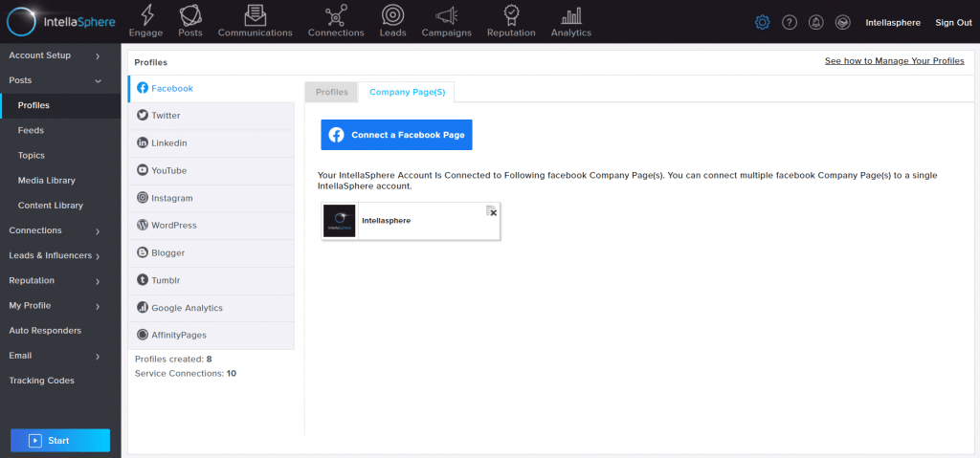Click the Service Connections: 10 text
Screen dimensions: 980x458
186,374
